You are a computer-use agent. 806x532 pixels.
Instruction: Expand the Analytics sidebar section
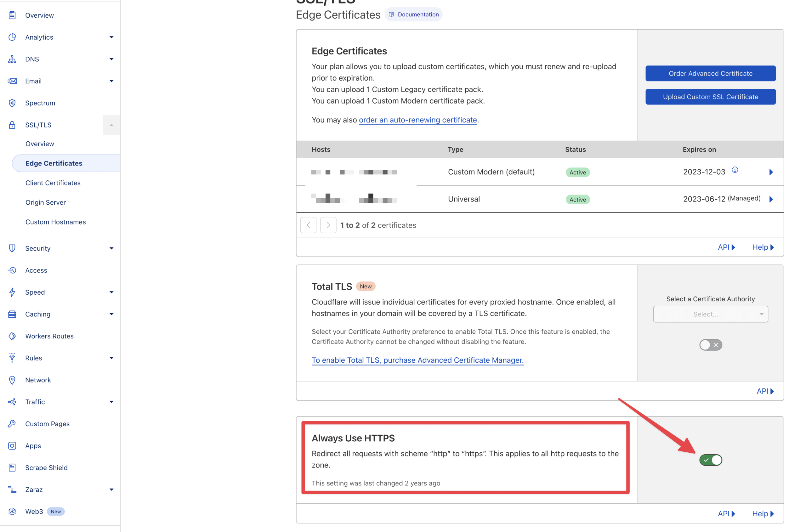click(111, 37)
